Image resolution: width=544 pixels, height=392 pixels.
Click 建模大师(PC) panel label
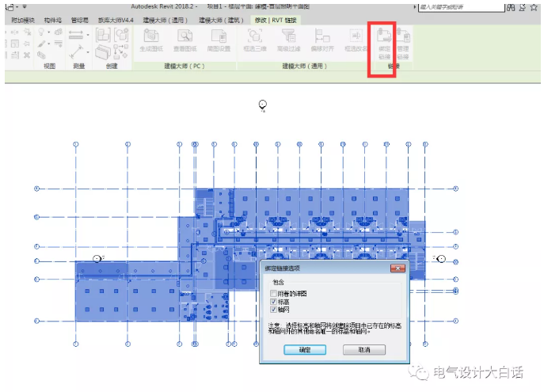pyautogui.click(x=185, y=66)
